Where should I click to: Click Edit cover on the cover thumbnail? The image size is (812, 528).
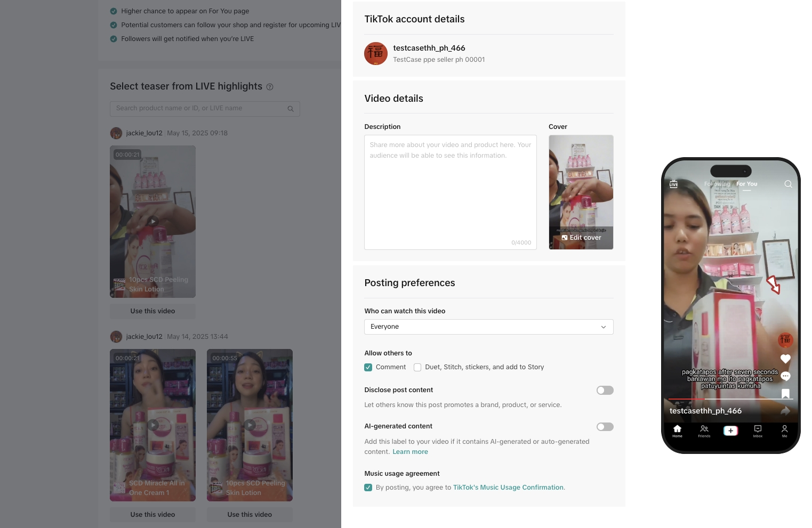581,238
